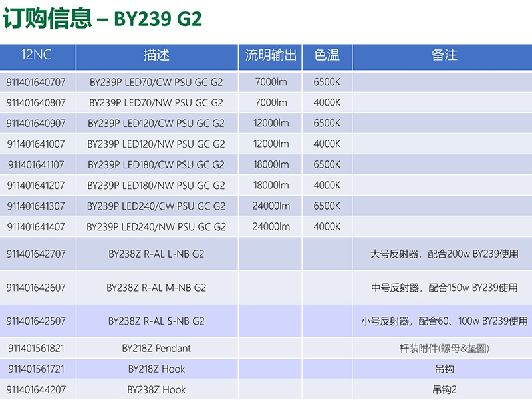Select order code 911401642707

(36, 254)
